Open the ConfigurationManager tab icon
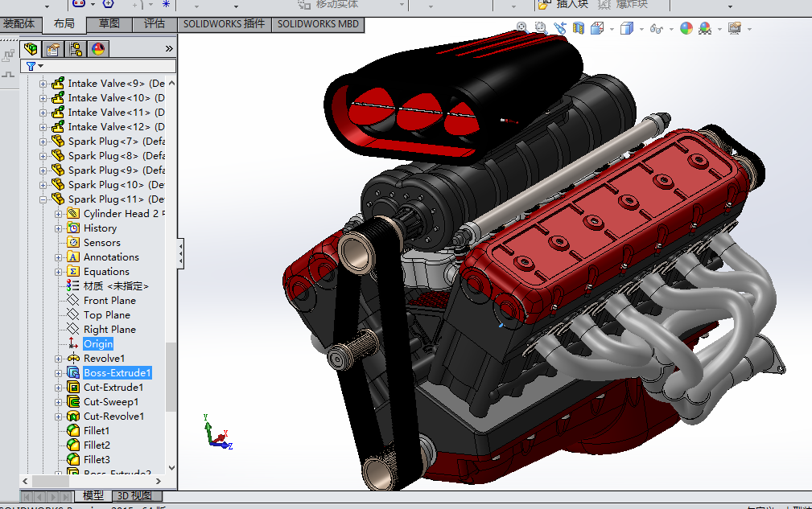812x509 pixels. coord(76,49)
